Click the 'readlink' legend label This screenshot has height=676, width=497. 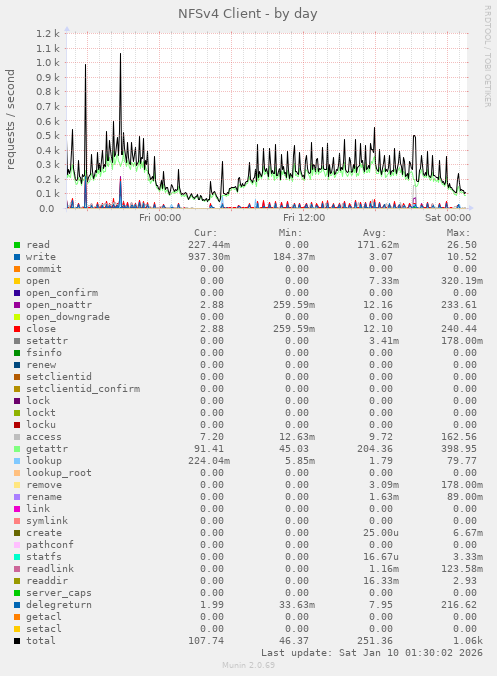(x=50, y=569)
